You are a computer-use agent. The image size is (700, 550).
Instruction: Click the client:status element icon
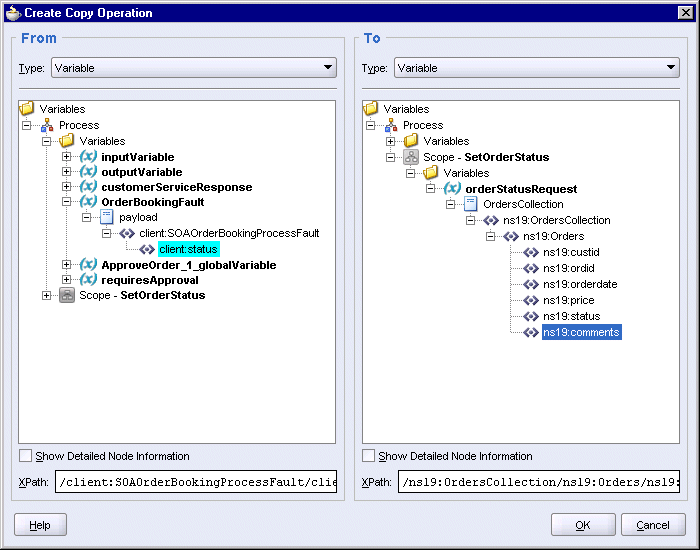147,249
